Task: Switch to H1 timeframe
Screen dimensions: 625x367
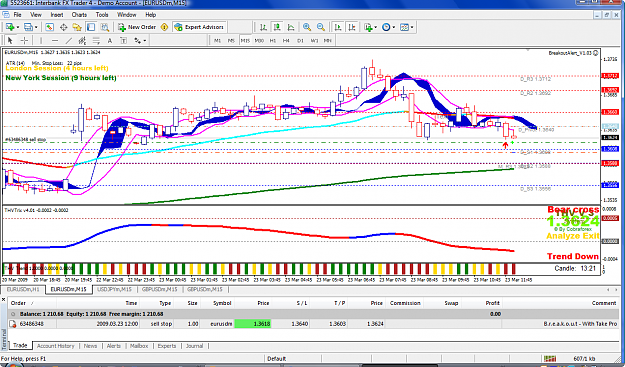Action: [x=273, y=40]
